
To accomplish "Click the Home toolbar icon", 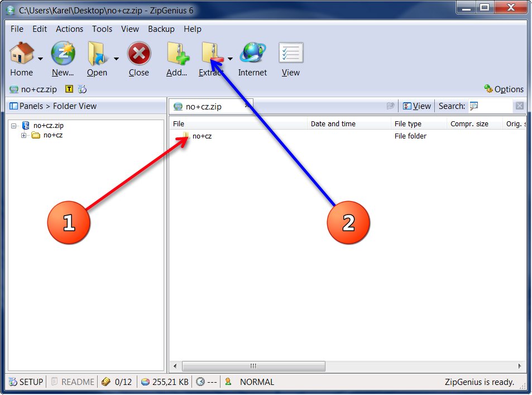I will click(21, 53).
